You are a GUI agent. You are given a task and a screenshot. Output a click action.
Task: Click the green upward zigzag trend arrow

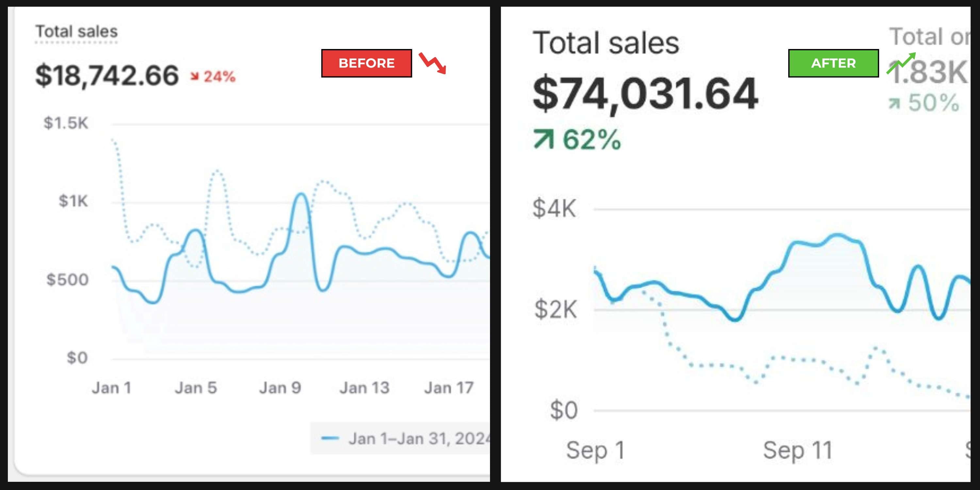pyautogui.click(x=901, y=63)
